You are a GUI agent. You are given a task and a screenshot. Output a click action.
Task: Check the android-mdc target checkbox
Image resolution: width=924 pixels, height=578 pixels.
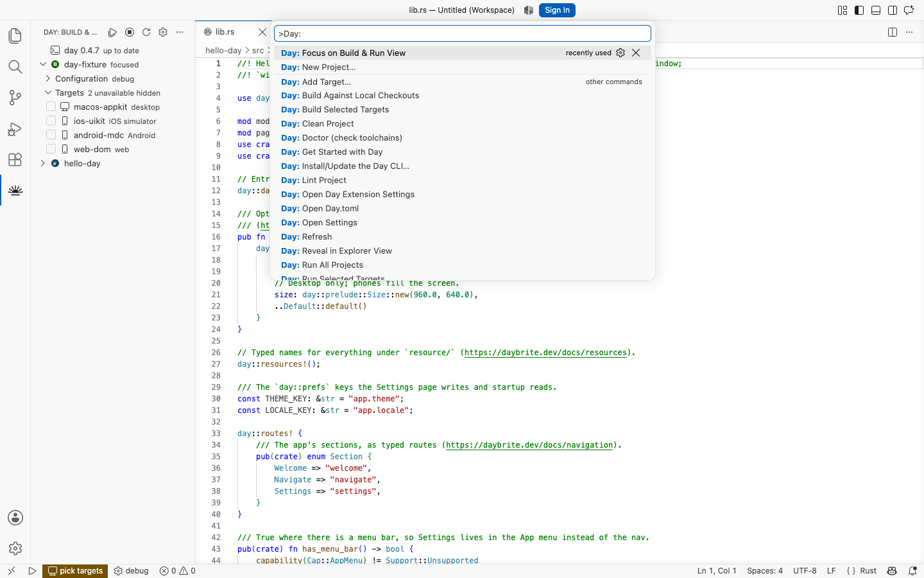(x=51, y=135)
